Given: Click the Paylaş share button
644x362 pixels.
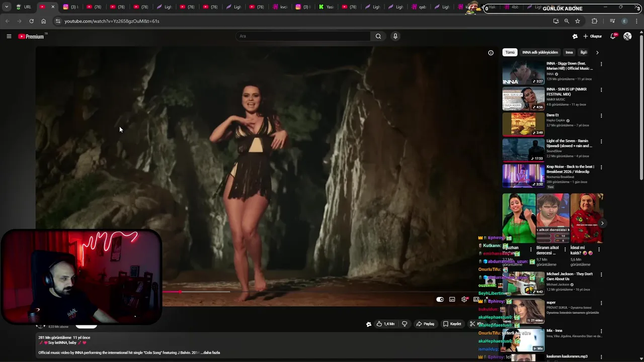Looking at the screenshot, I should click(x=425, y=324).
